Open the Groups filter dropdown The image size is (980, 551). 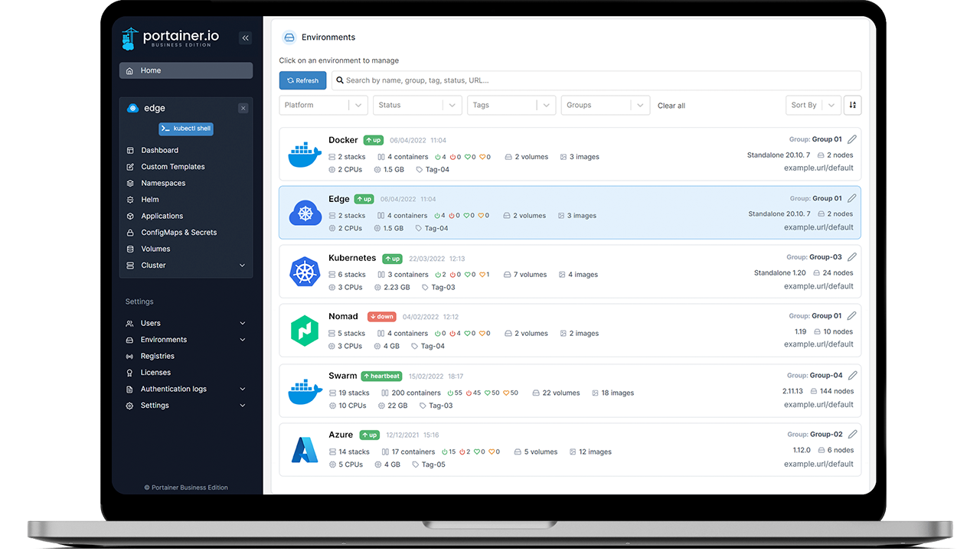(x=605, y=105)
